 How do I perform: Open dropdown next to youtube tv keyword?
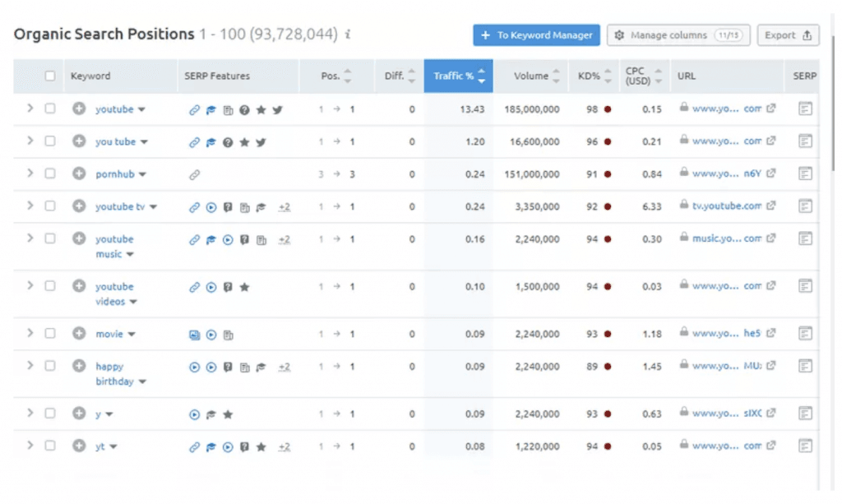pos(153,206)
